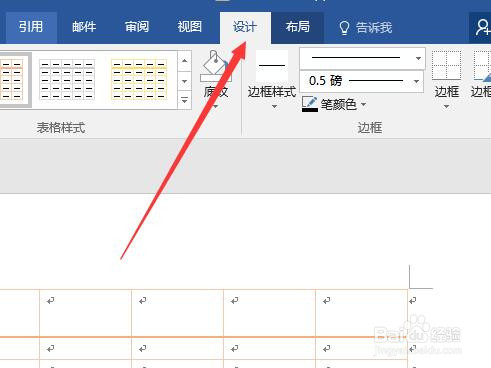The width and height of the screenshot is (491, 368).
Task: Apply the orange table style thumbnail
Action: click(x=13, y=80)
